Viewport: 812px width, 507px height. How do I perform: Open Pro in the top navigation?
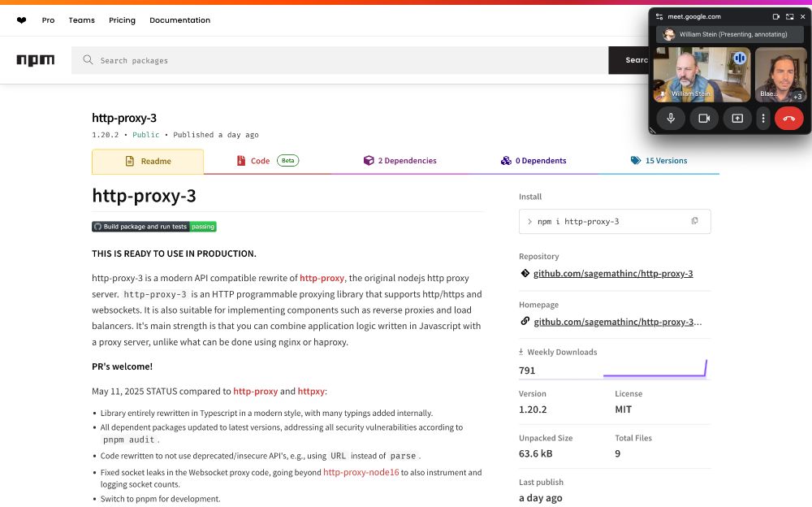[48, 20]
